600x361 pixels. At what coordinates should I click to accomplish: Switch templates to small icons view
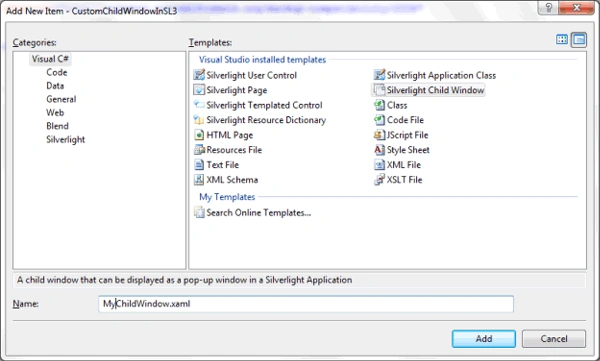(x=579, y=39)
